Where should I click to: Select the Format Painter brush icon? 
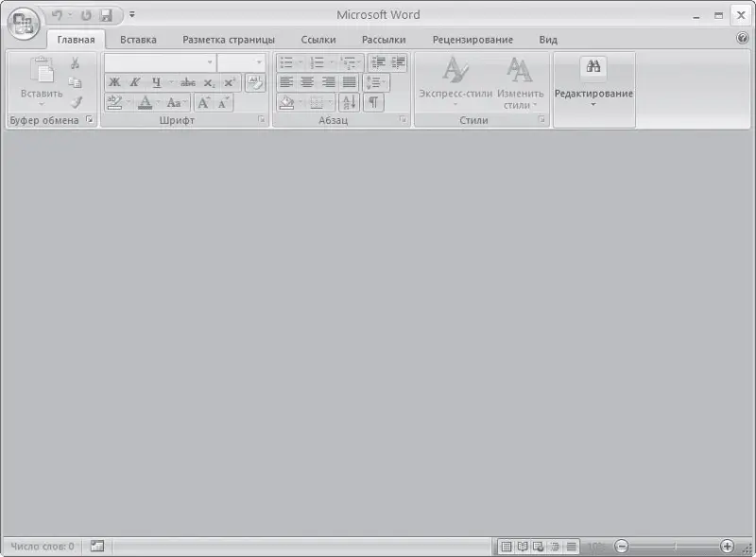click(76, 101)
